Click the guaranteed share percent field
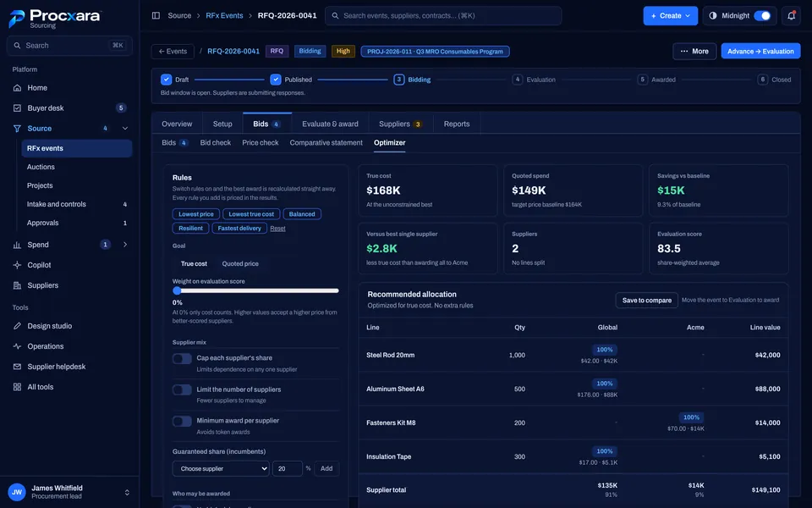The image size is (812, 508). (x=288, y=468)
